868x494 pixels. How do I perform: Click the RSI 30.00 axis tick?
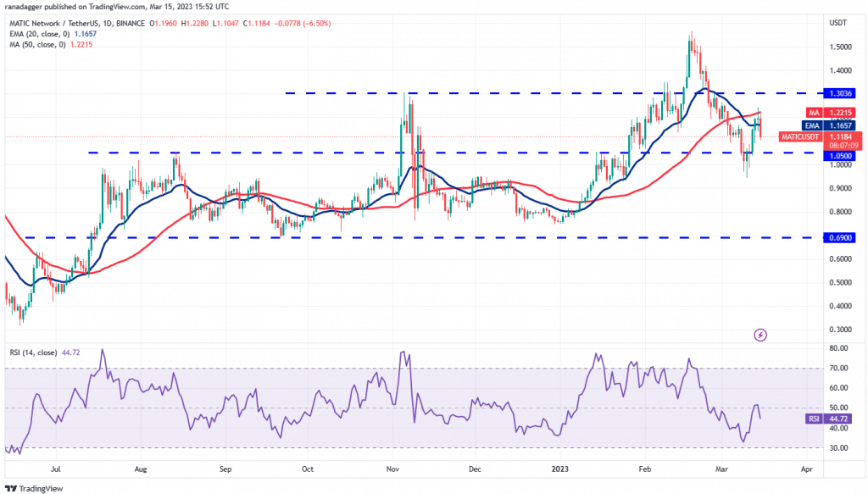pos(838,448)
